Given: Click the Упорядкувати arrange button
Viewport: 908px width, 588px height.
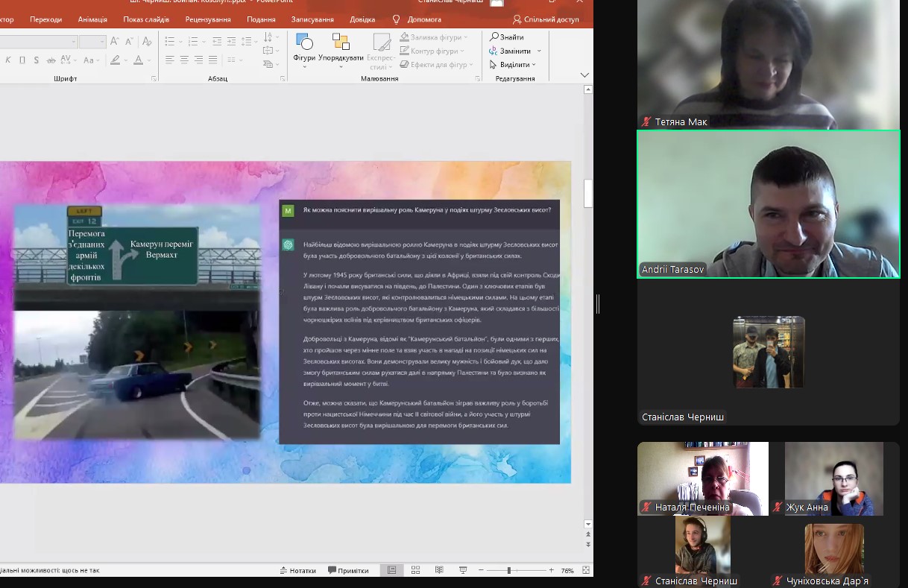Looking at the screenshot, I should click(x=341, y=48).
